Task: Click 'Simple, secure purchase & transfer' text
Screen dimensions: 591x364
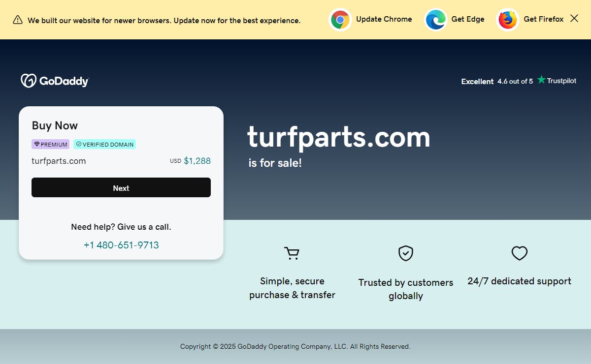Action: click(292, 288)
